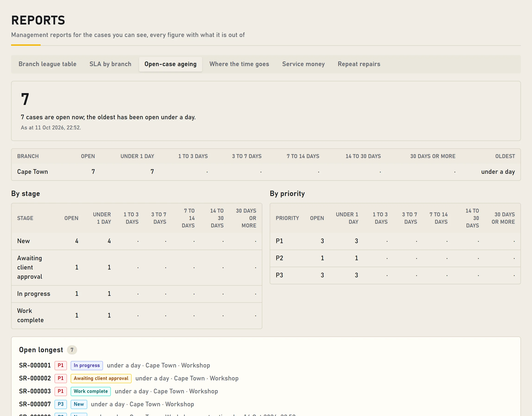
Task: Click the P1 badge on SR-000001
Action: point(61,365)
